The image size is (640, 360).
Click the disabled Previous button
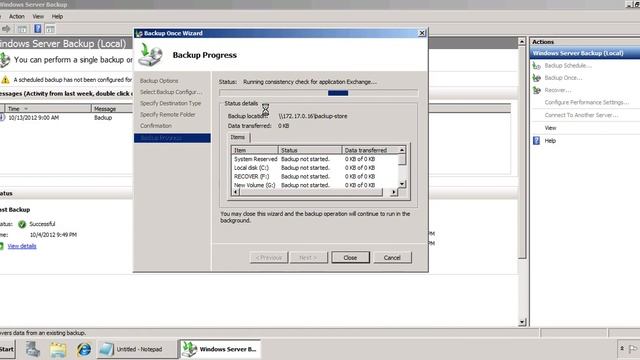[269, 258]
